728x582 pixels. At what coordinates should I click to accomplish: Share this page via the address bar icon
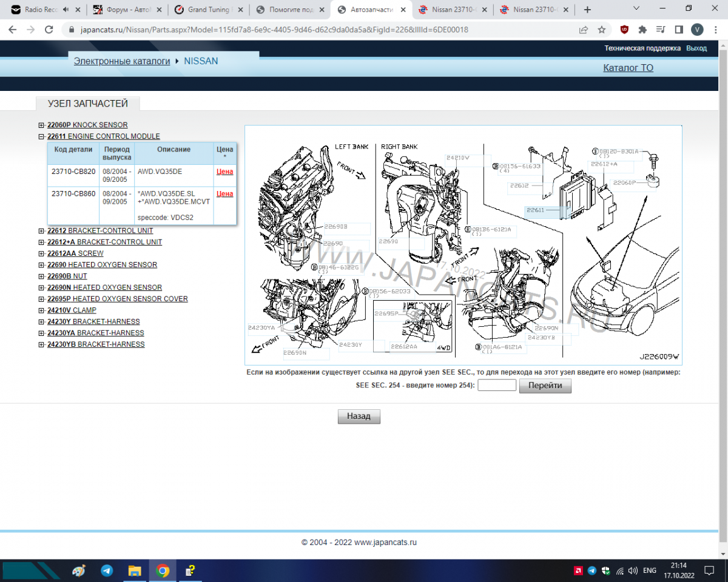pos(584,29)
